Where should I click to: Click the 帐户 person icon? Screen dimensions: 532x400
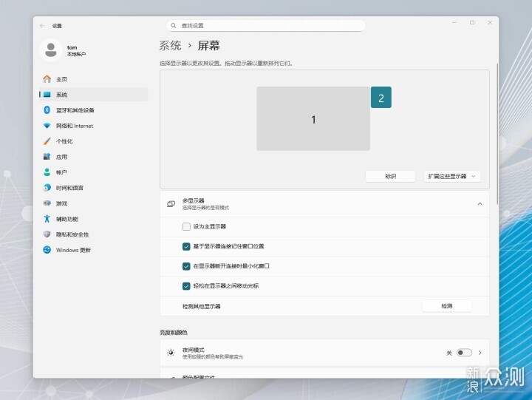47,172
